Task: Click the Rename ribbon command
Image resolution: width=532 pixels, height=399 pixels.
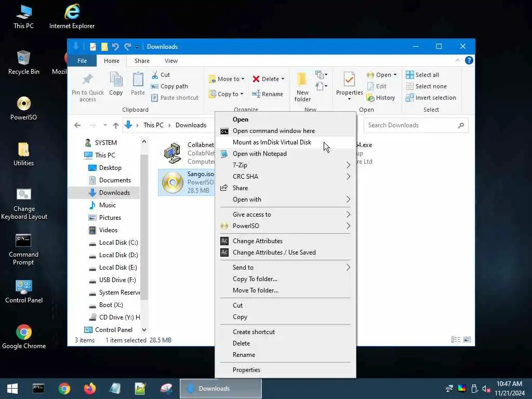Action: click(268, 94)
